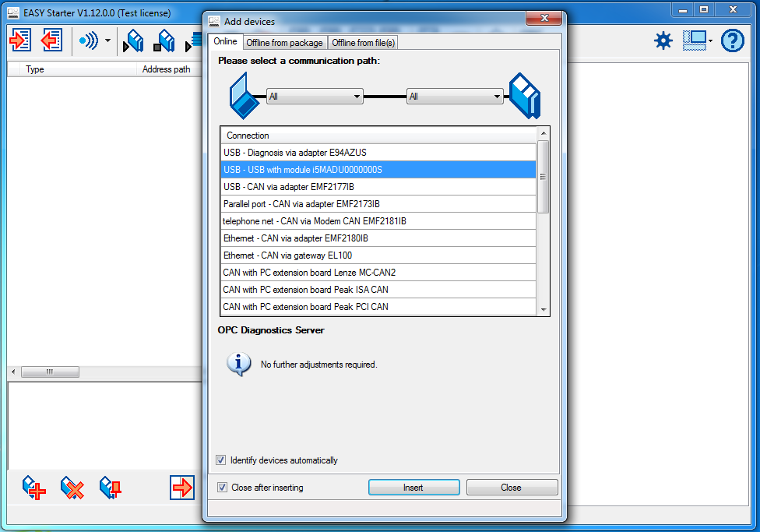Minimize the EASY Starter window
Viewport: 760px width, 532px height.
point(682,10)
